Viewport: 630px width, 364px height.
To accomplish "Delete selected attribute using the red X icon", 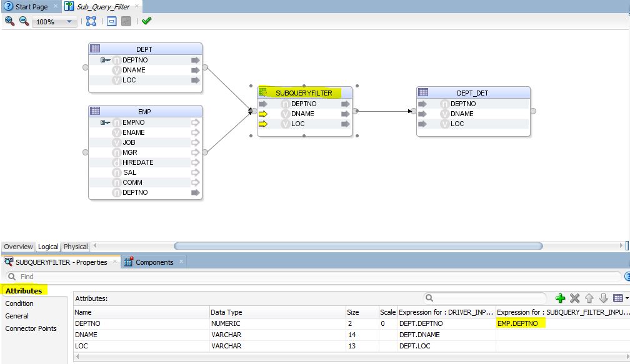I will coord(575,298).
